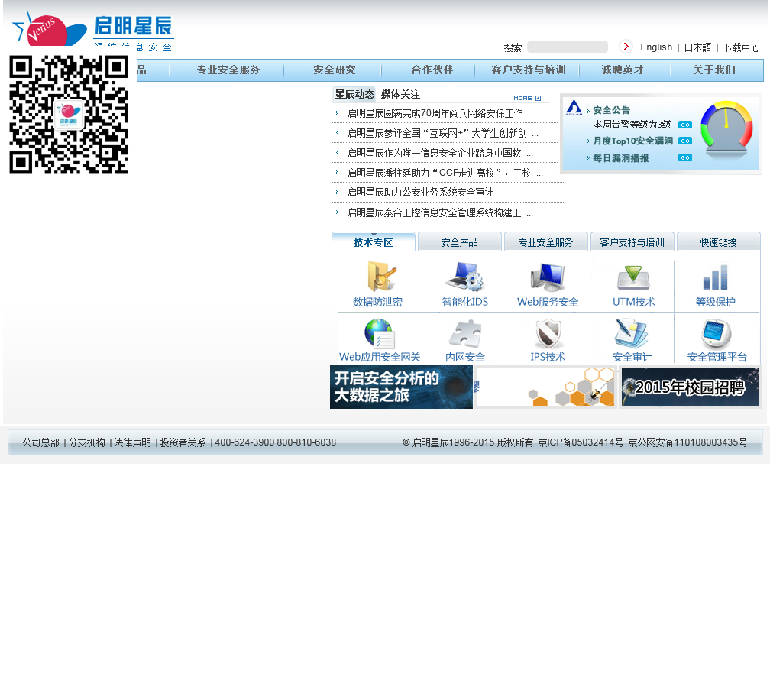This screenshot has width=770, height=700.
Task: Open the Web服务安全 monitor icon
Action: [x=548, y=277]
